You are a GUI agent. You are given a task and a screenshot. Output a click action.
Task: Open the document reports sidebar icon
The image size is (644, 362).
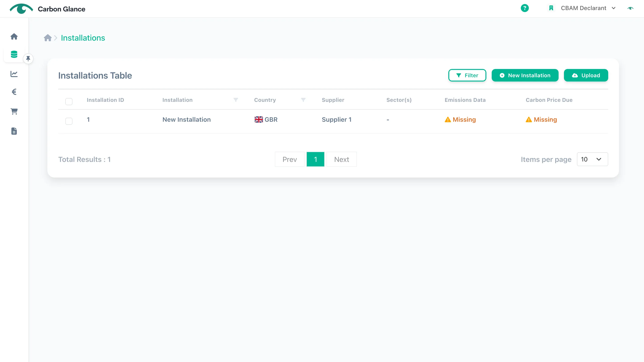pos(14,131)
